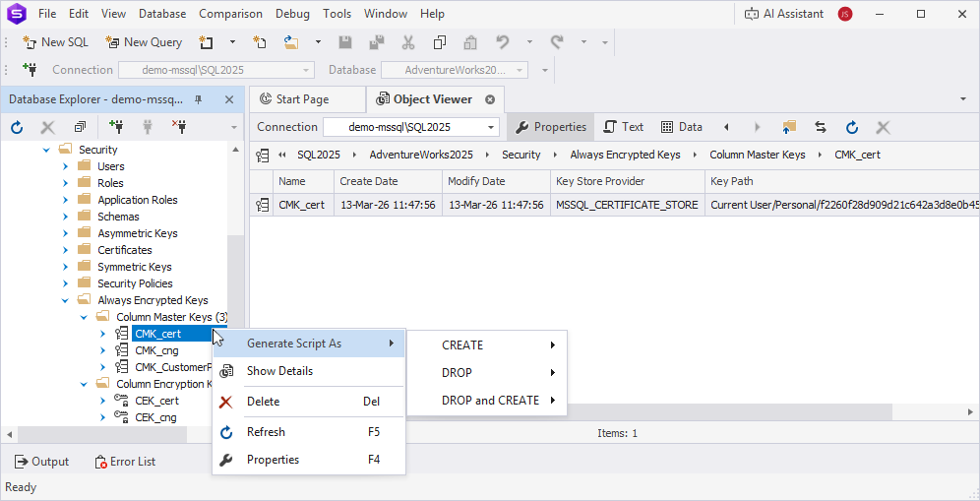The image size is (980, 501).
Task: Click Object Viewer sync arrows icon
Action: 821,127
